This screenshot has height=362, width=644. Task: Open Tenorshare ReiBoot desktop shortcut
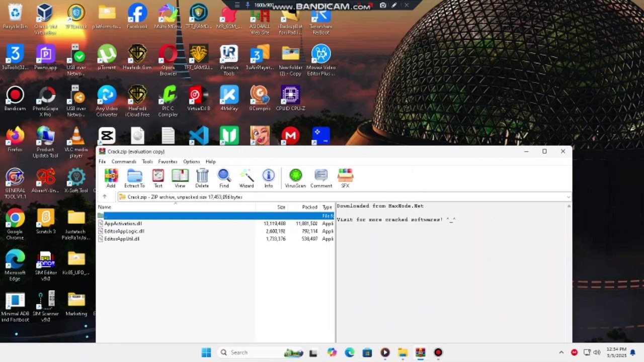321,20
